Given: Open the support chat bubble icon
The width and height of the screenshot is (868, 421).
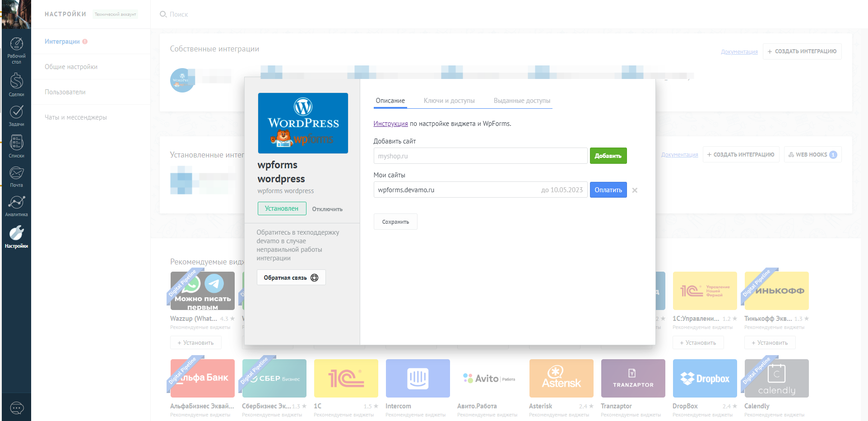Looking at the screenshot, I should 16,408.
